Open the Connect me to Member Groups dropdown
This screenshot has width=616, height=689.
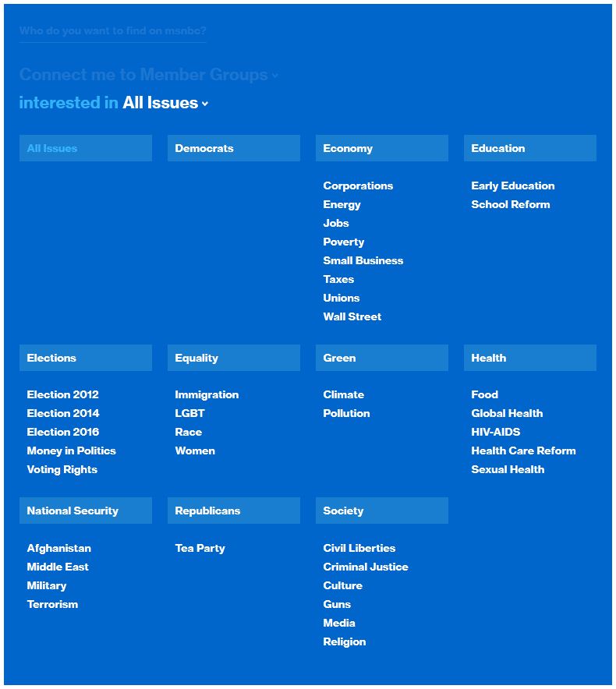148,75
